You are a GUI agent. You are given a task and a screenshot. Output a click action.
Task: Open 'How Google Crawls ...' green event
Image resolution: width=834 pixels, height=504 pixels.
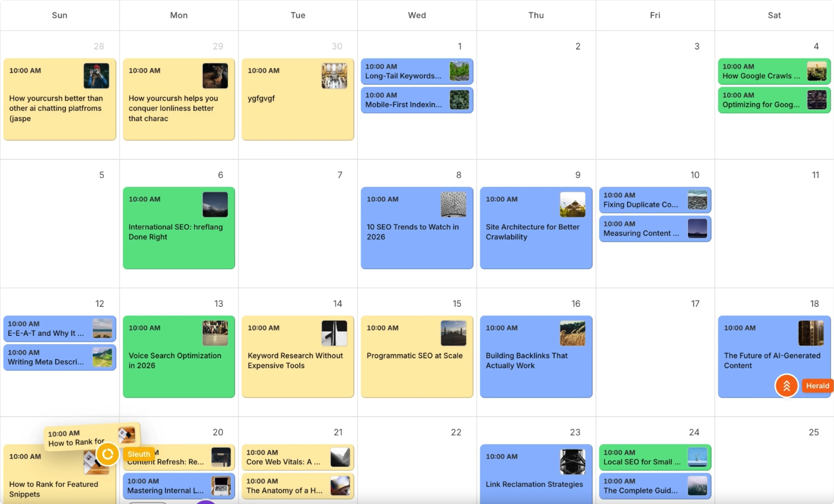(774, 71)
